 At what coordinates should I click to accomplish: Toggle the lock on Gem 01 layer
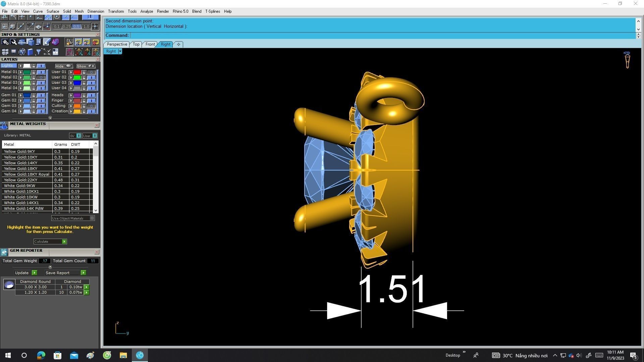[x=34, y=95]
